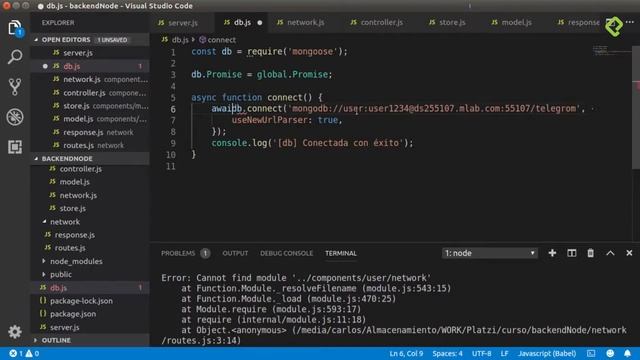
Task: Open the Debug view
Action: [x=15, y=117]
